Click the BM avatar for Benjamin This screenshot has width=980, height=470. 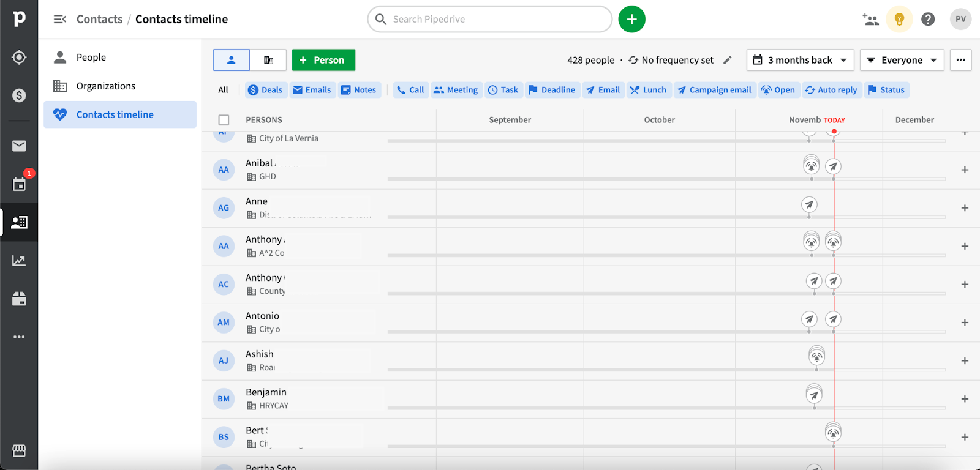224,399
